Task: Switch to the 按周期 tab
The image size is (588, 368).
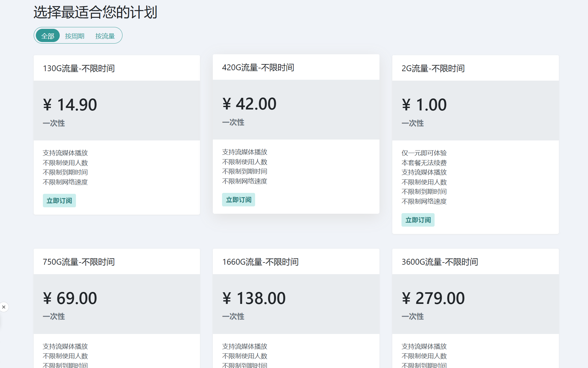Action: 74,36
